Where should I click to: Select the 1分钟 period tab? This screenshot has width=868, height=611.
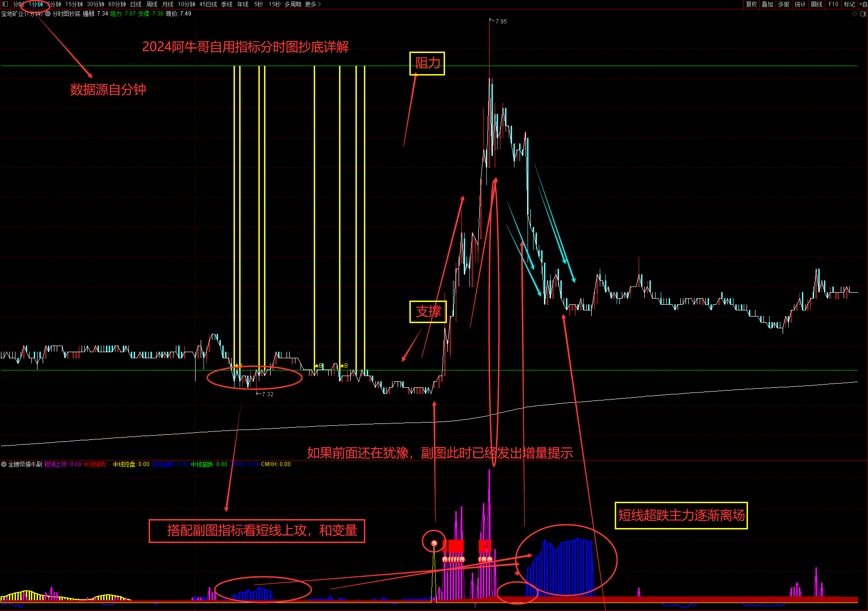coord(36,4)
